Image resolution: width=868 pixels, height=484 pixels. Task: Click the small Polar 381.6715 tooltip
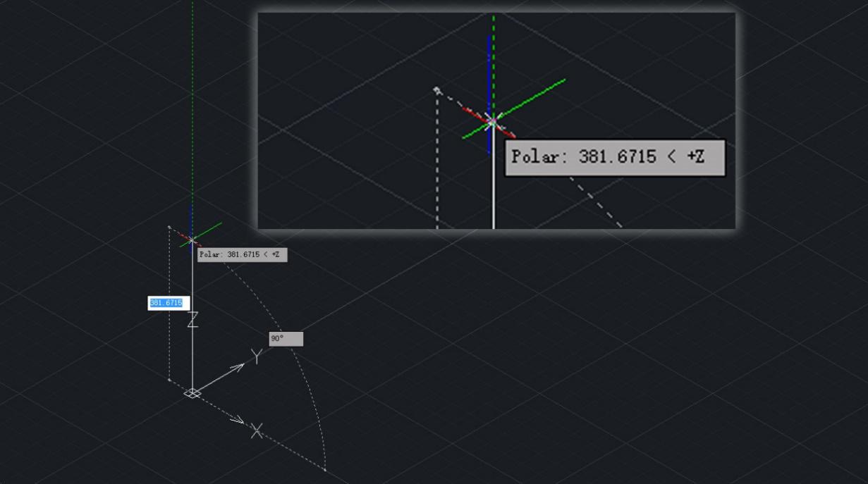[x=242, y=254]
